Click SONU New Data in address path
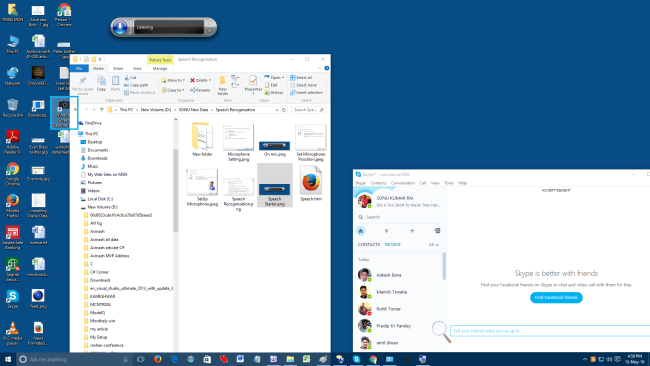This screenshot has height=366, width=650. (x=193, y=110)
